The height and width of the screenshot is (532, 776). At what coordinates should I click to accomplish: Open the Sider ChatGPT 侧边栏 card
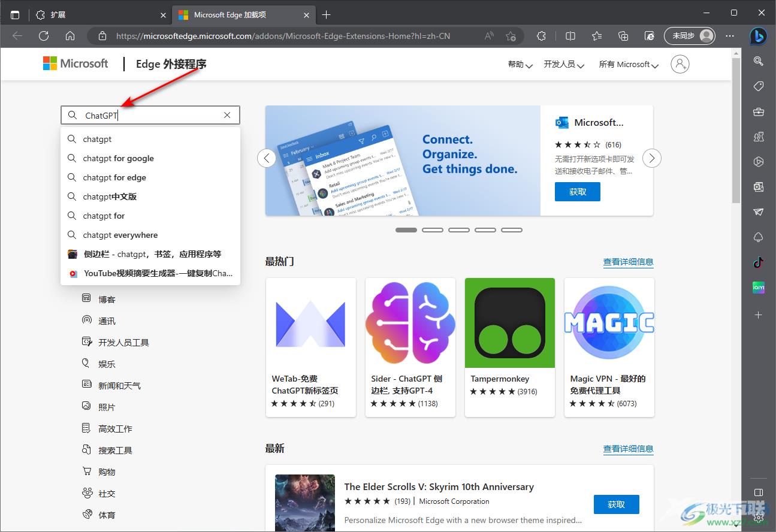tap(410, 347)
